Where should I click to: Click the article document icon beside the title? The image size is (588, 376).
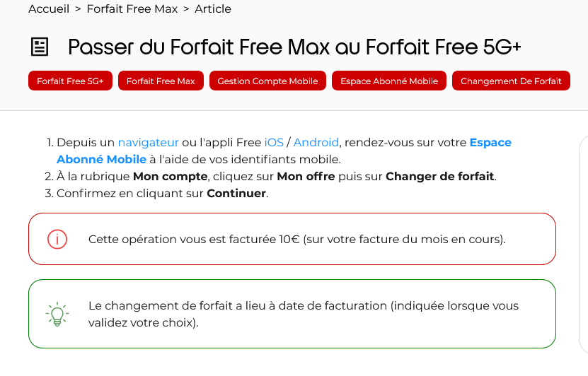pos(40,47)
